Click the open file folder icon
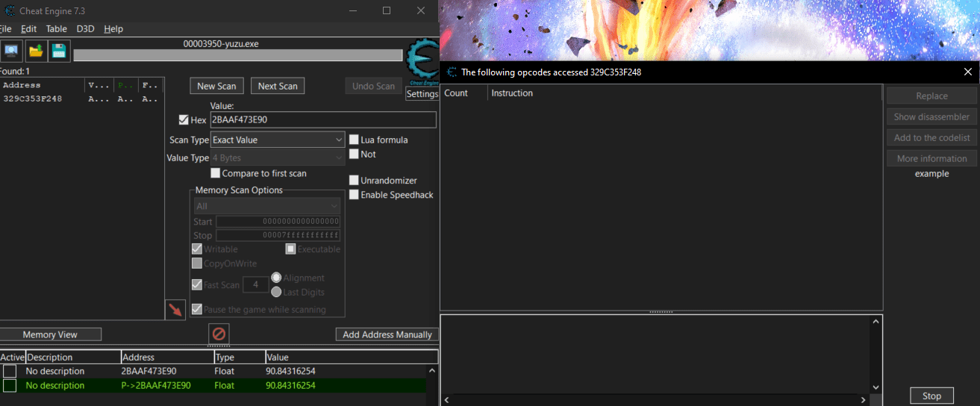The width and height of the screenshot is (980, 406). 35,51
